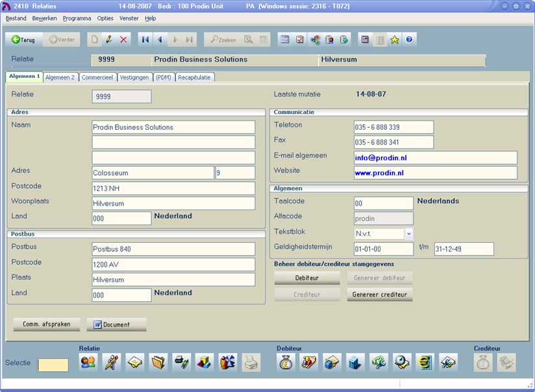Click the Telefoon field with 035 - 6 888 339
The image size is (535, 392).
point(393,127)
